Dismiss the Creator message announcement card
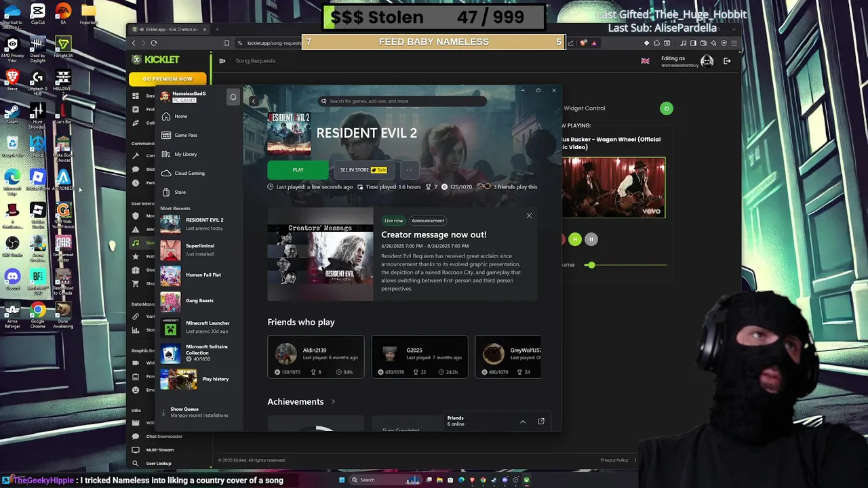 coord(529,216)
